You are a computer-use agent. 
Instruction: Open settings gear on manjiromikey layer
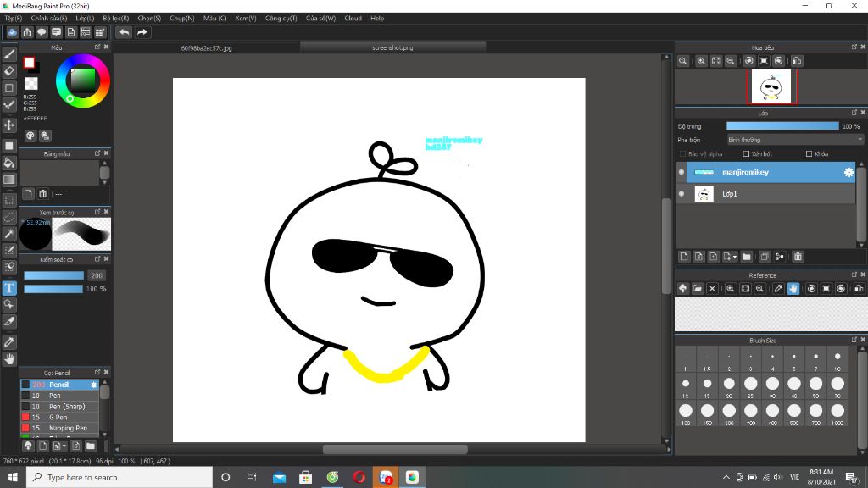tap(848, 172)
